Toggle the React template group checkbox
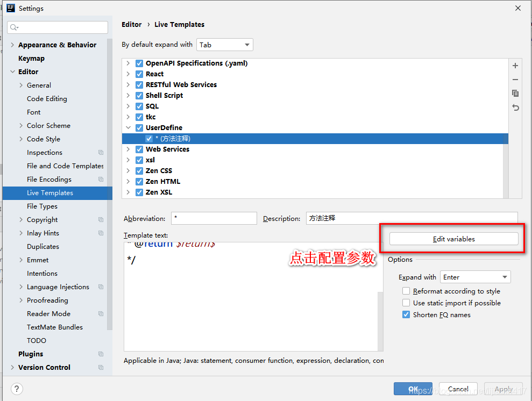 (139, 74)
